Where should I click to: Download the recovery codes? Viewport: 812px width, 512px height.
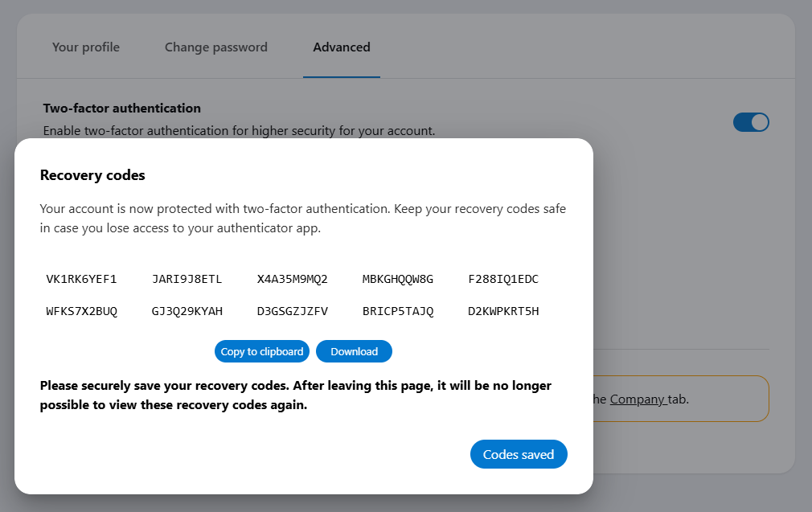pyautogui.click(x=354, y=351)
